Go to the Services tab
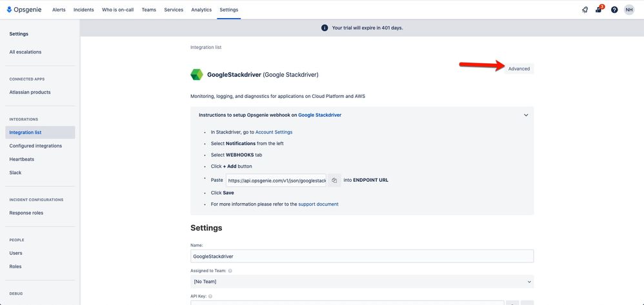644x305 pixels. 174,10
